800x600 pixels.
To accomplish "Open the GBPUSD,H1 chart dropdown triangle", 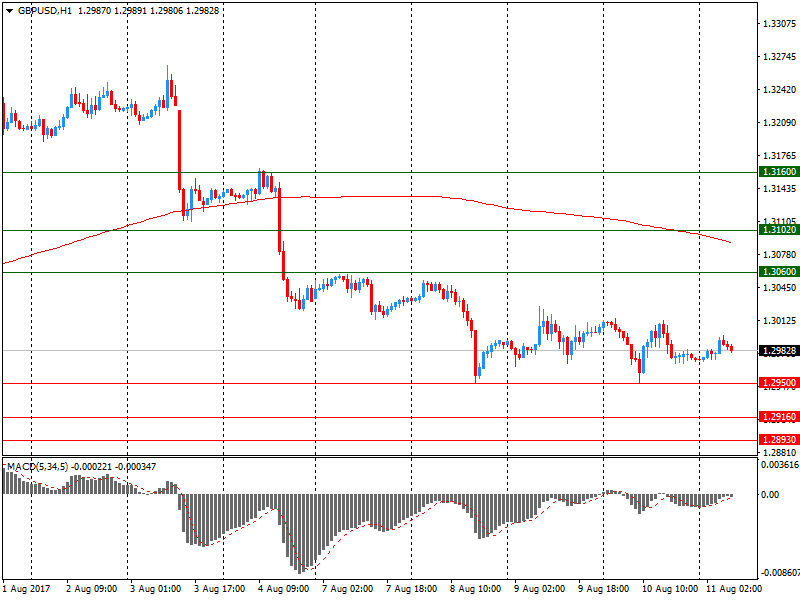I will (9, 11).
